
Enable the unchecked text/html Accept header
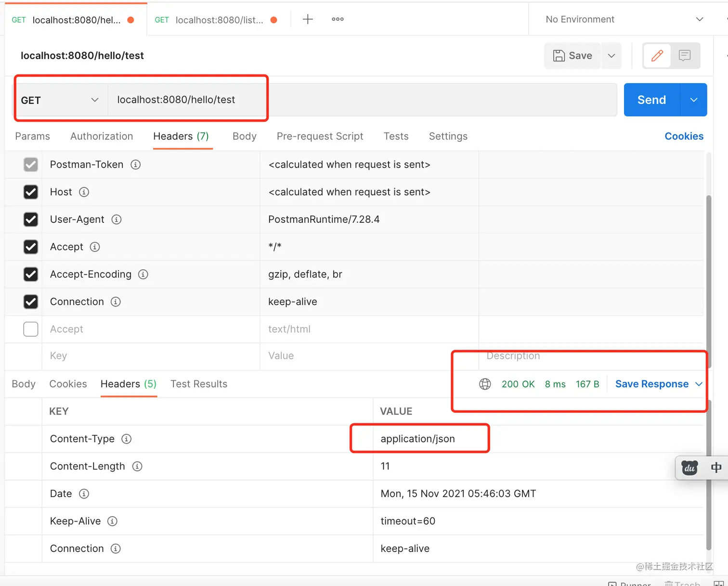tap(30, 329)
